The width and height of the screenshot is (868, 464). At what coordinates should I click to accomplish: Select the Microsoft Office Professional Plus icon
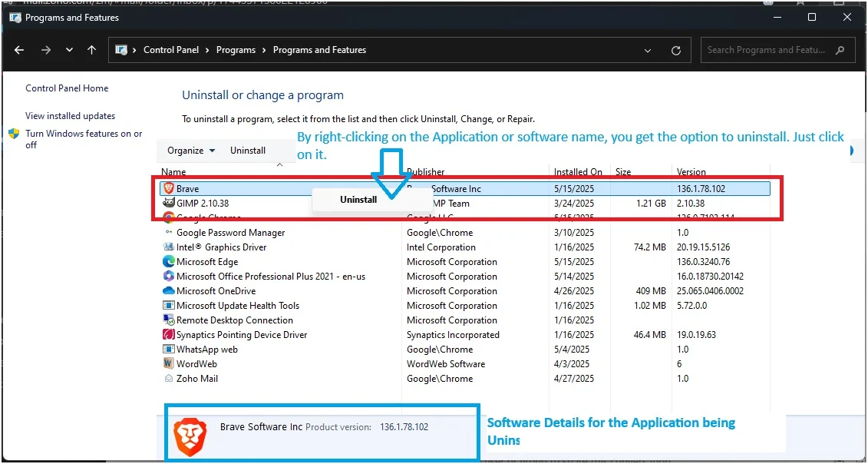[x=169, y=276]
